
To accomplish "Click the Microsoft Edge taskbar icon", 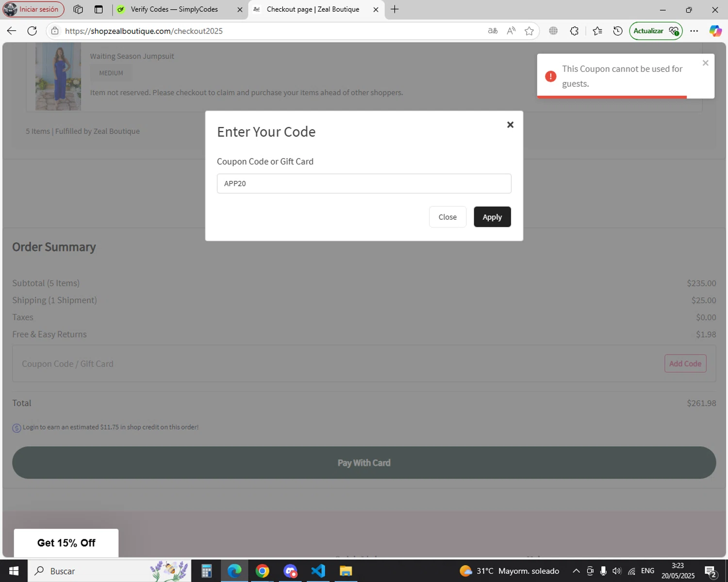I will tap(234, 571).
